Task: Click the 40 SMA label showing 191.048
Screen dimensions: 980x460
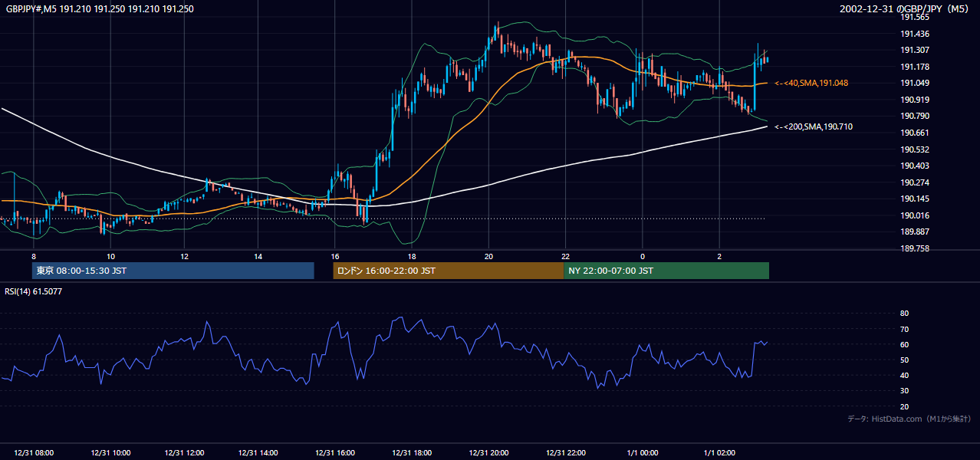Action: [811, 83]
